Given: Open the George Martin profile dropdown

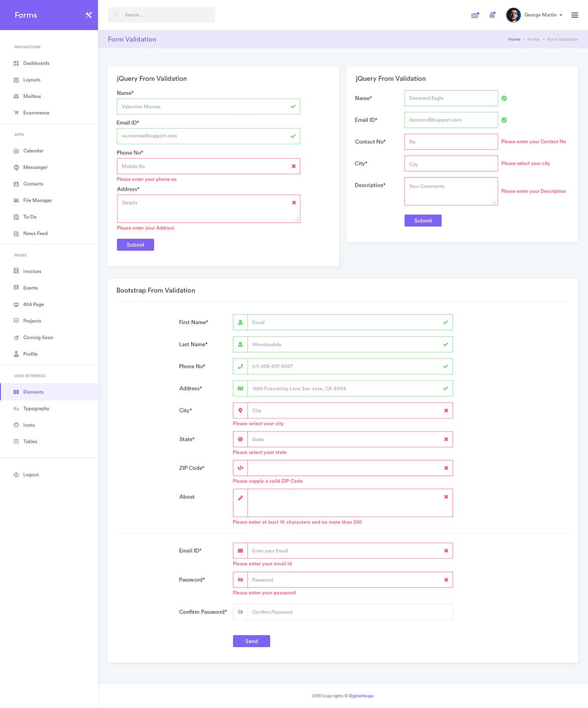Looking at the screenshot, I should tap(534, 15).
